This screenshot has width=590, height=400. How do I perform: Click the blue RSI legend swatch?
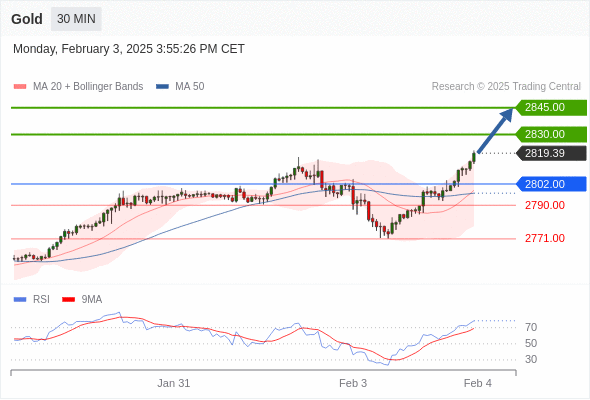tap(20, 300)
